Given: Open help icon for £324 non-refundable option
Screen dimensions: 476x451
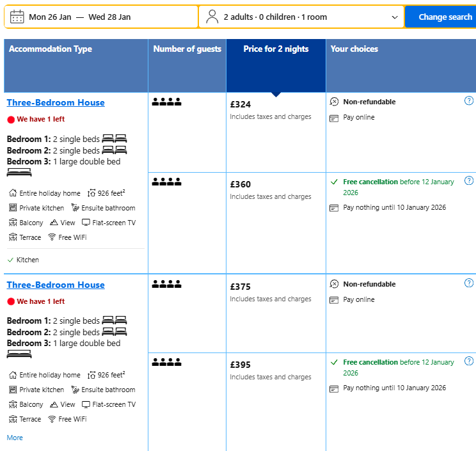Looking at the screenshot, I should point(469,101).
